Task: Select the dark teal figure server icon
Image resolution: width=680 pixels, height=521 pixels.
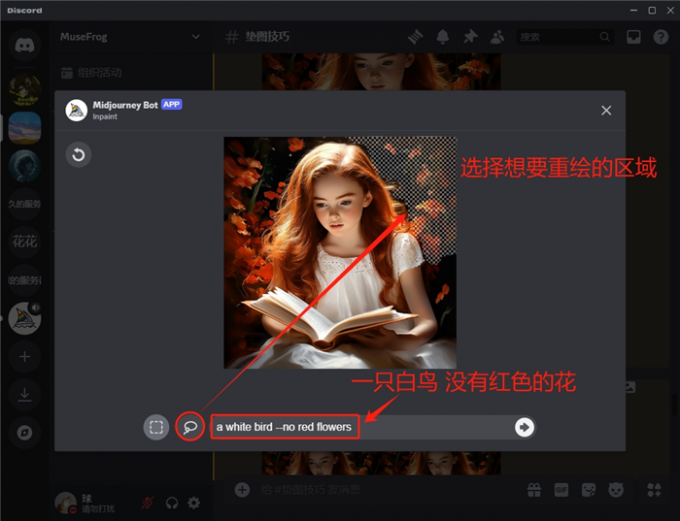Action: pyautogui.click(x=25, y=166)
